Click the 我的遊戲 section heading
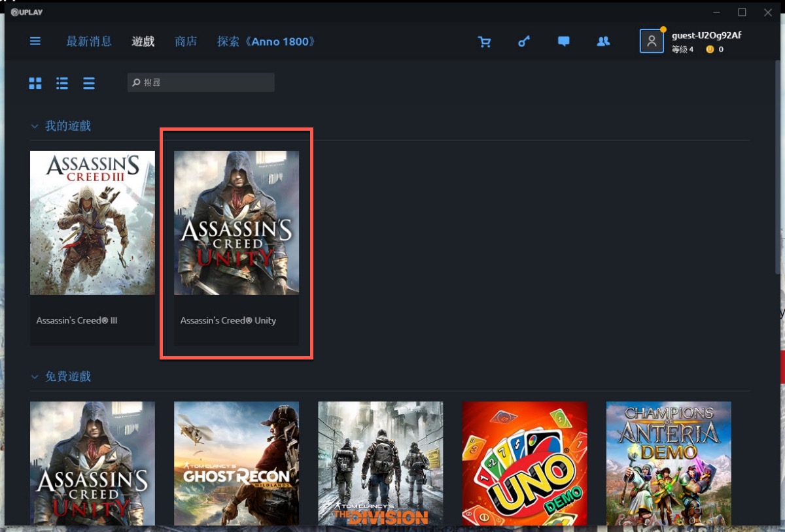Screen dimensions: 785x532 68,126
